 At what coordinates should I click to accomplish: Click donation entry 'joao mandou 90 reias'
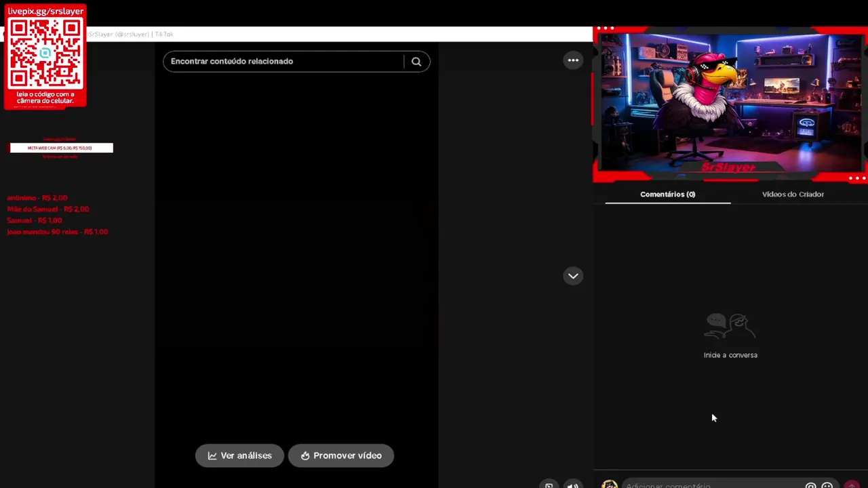(x=58, y=232)
